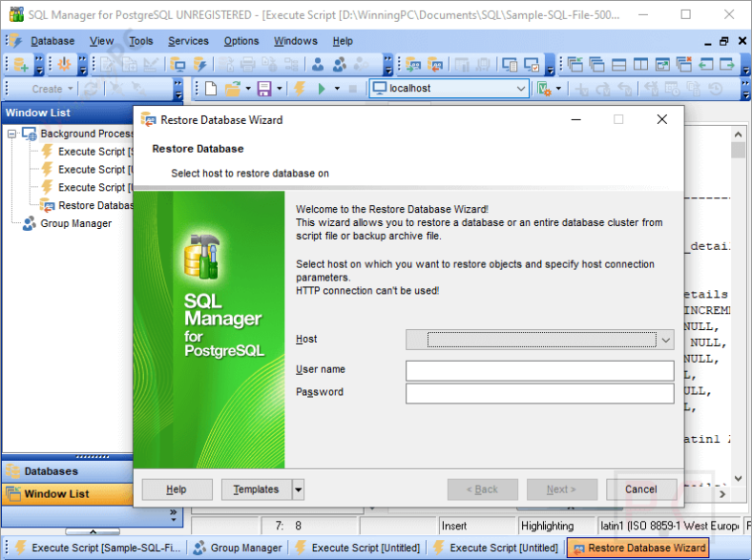752x560 pixels.
Task: Click the Password input field
Action: point(539,393)
